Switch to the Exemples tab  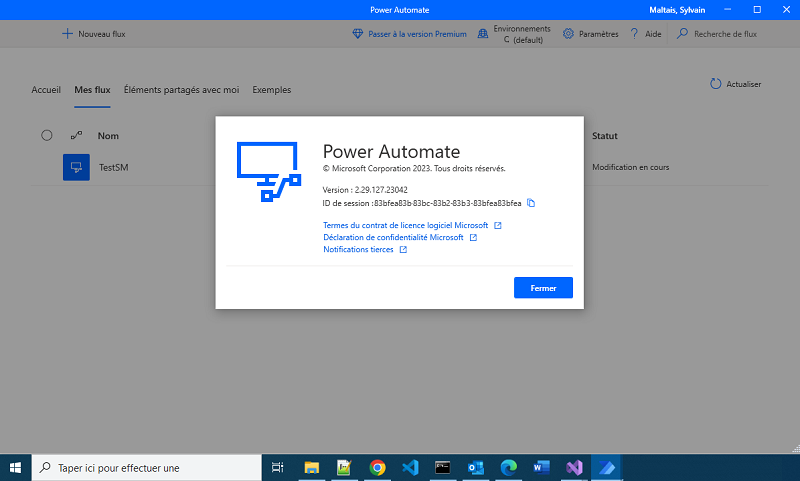[x=271, y=90]
